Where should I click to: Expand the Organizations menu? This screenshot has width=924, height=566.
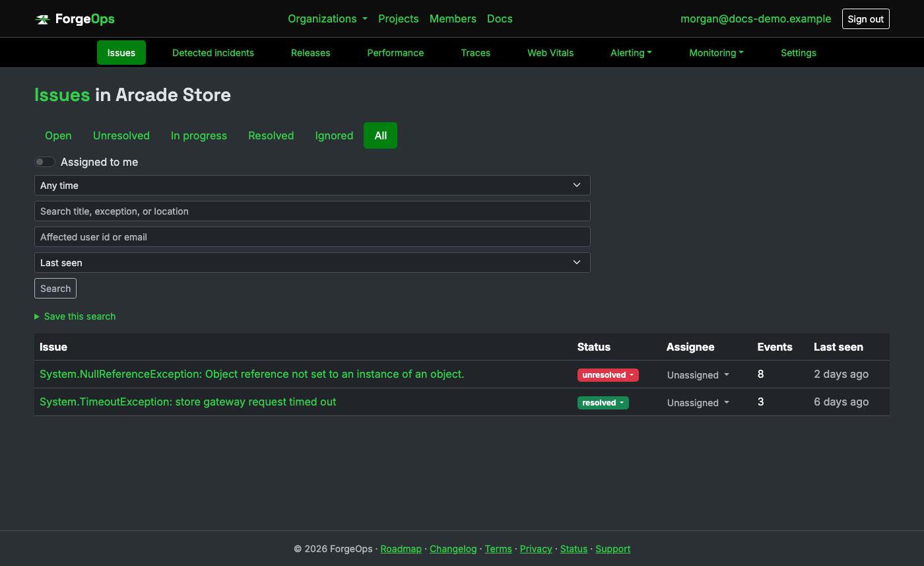(x=327, y=19)
